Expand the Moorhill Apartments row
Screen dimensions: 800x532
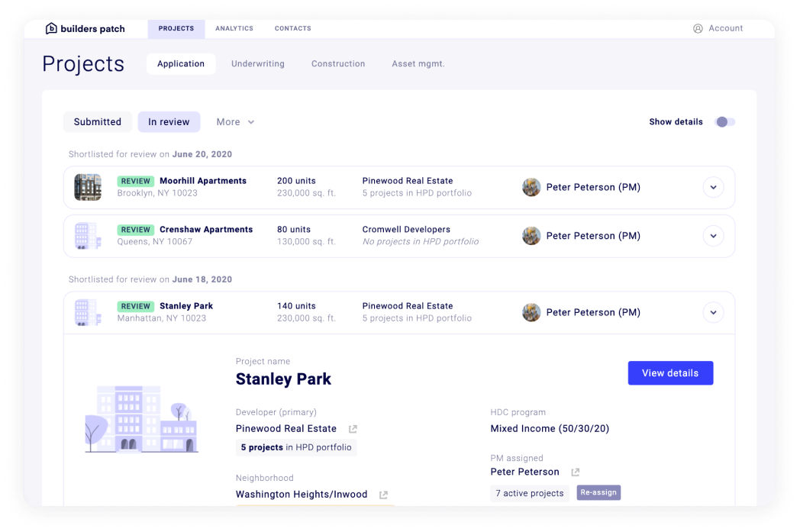tap(713, 187)
